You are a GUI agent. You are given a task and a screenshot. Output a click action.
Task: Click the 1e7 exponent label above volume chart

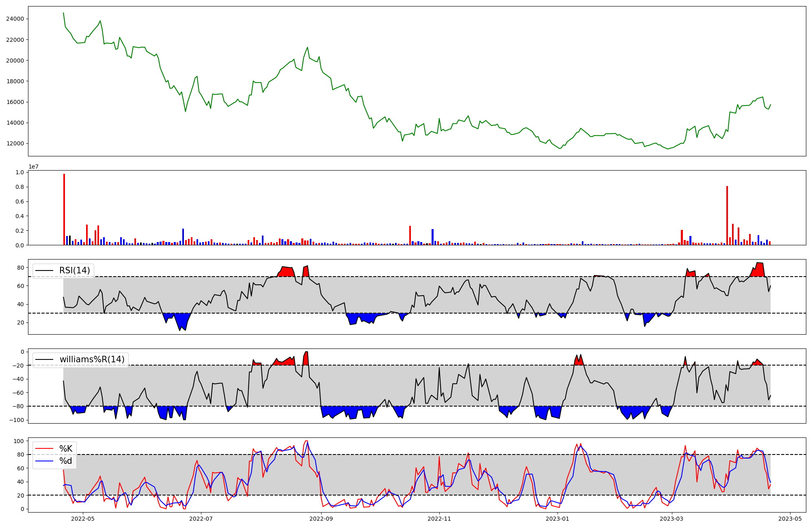(33, 167)
